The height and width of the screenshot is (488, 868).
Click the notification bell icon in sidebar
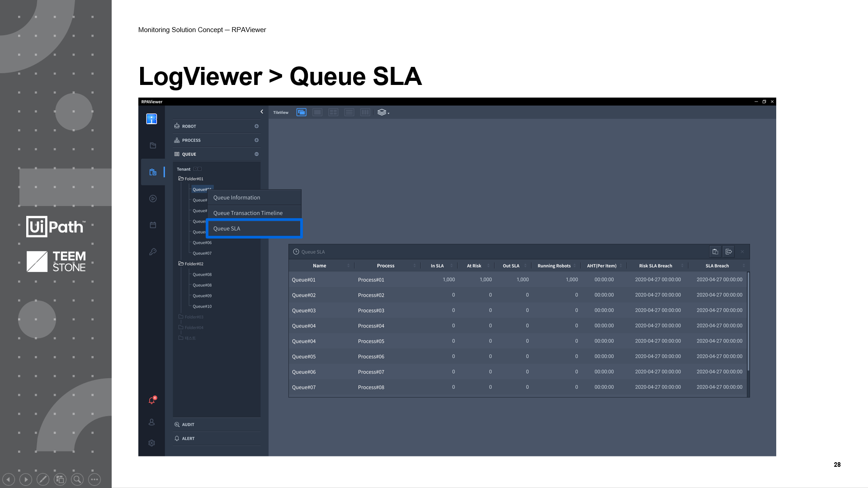[152, 400]
